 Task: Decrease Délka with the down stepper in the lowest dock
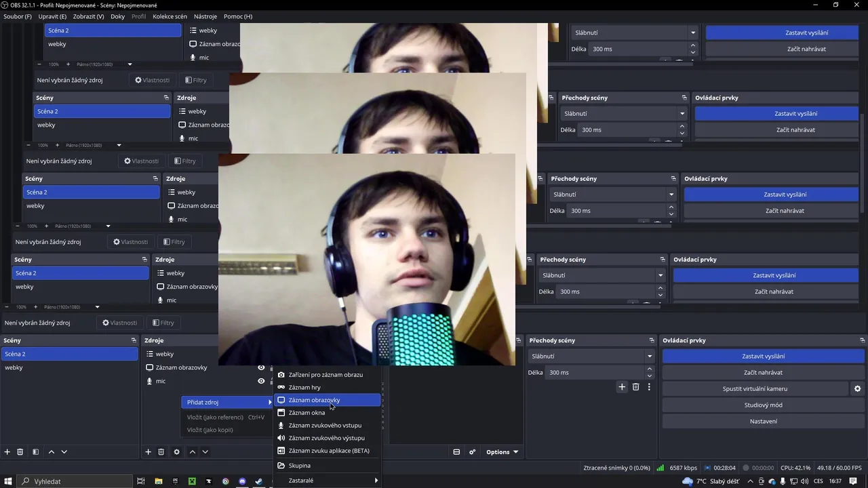click(650, 376)
